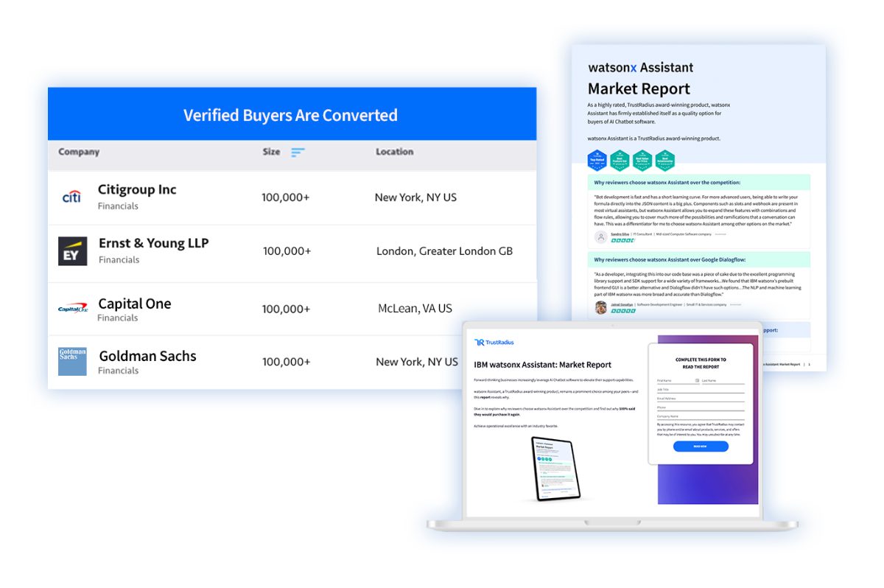Click the Job Title input field

(701, 390)
